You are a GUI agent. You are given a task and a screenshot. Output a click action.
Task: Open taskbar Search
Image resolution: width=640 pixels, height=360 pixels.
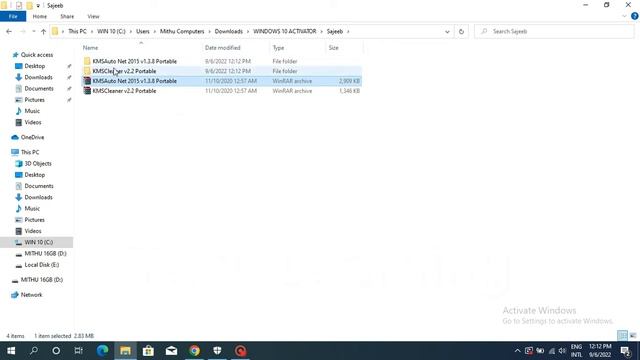click(x=34, y=351)
